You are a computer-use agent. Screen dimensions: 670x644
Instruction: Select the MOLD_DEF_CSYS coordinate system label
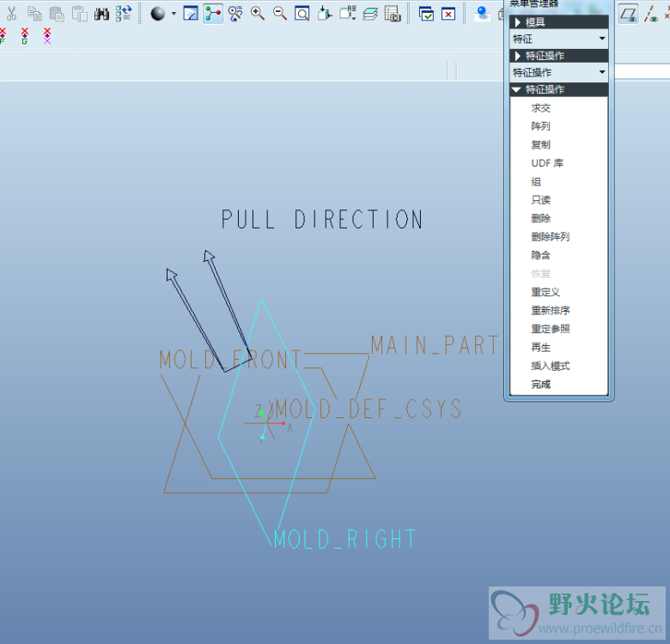pos(368,409)
